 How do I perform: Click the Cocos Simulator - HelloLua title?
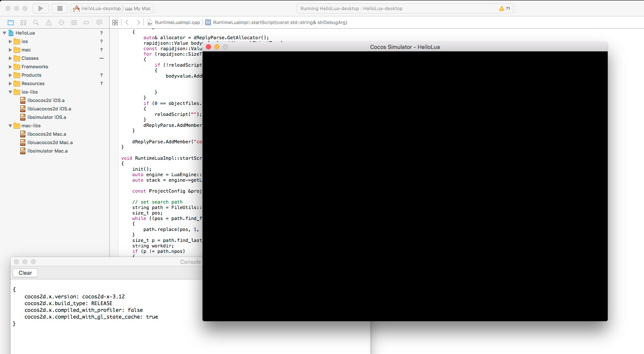click(405, 47)
